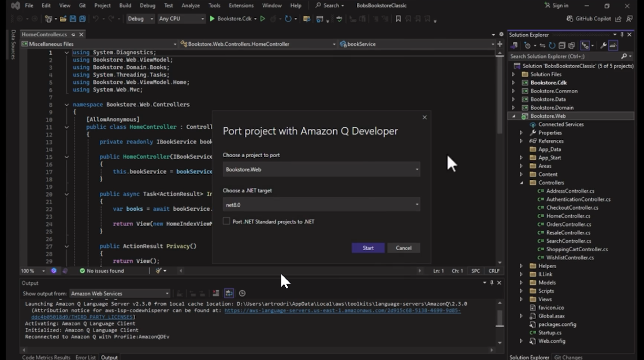This screenshot has width=644, height=360.
Task: Select ShoppingCartController.cs in Solution Explorer
Action: (x=576, y=250)
